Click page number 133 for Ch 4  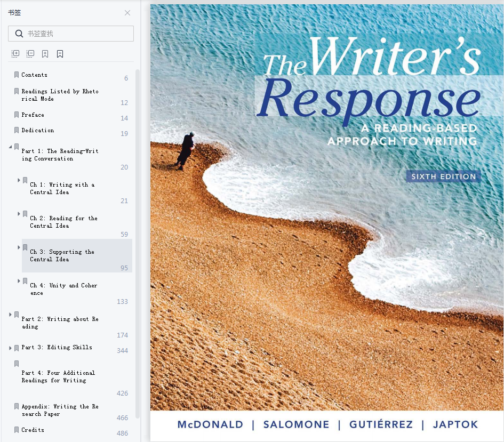[x=122, y=302]
